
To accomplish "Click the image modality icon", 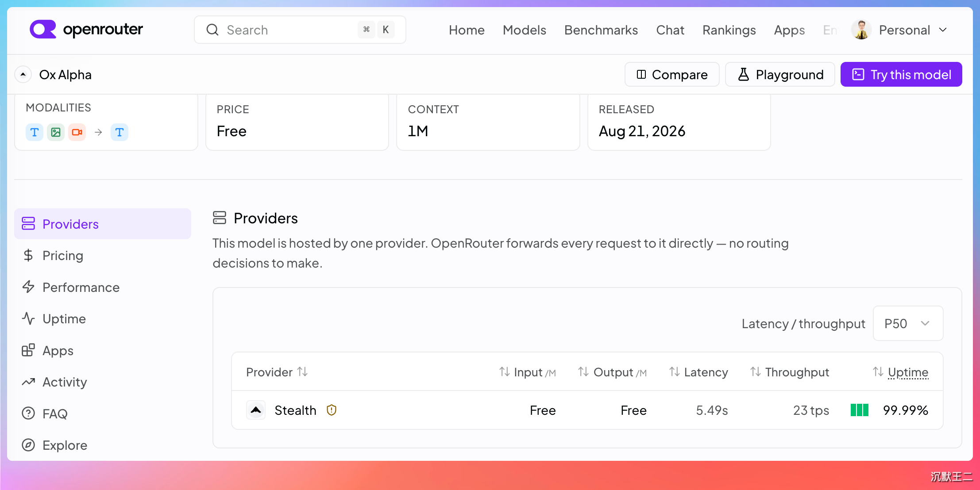I will [x=56, y=132].
